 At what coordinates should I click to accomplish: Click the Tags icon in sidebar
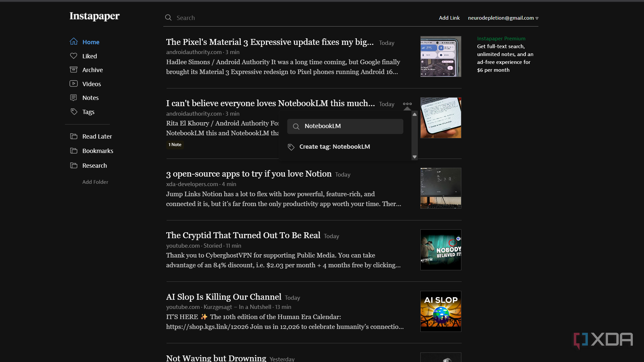point(74,112)
